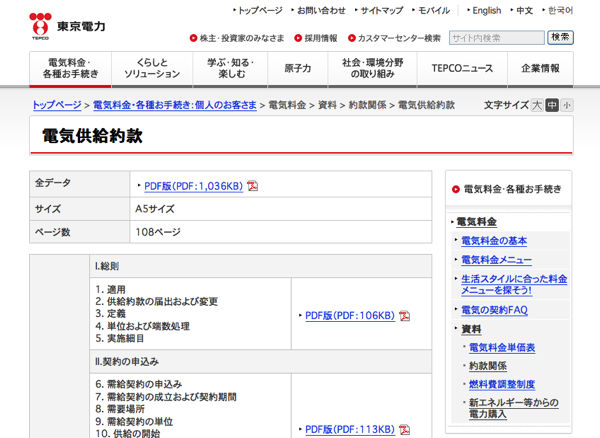The height and width of the screenshot is (438, 600).
Task: Click the 検索 search button
Action: click(x=560, y=37)
